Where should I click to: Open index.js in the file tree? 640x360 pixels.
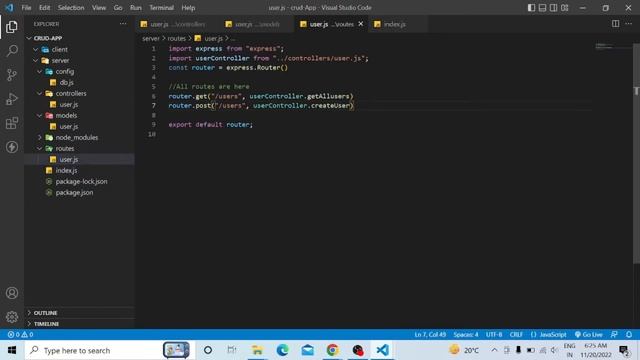[x=80, y=171]
